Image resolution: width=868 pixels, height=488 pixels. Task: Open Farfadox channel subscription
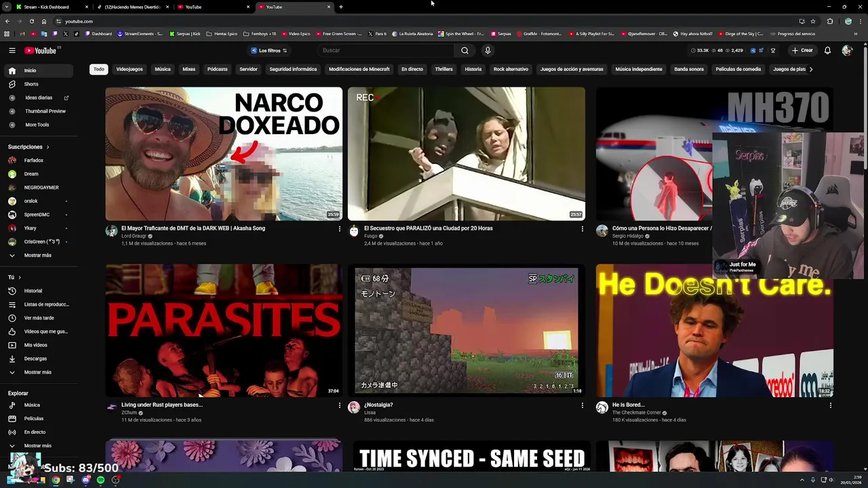tap(38, 161)
